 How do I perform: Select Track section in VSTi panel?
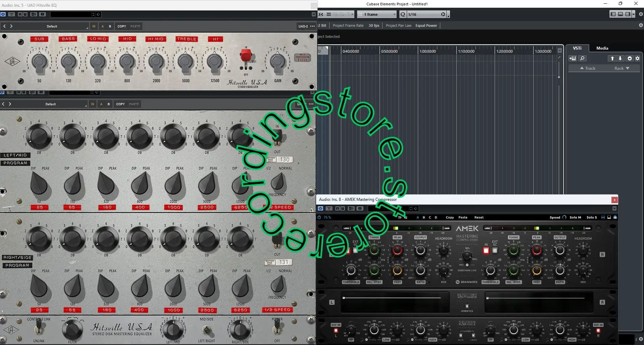click(588, 68)
